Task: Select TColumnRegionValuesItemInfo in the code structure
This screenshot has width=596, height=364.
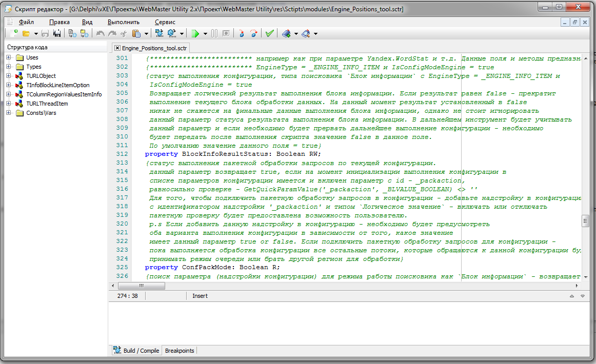Action: (64, 94)
